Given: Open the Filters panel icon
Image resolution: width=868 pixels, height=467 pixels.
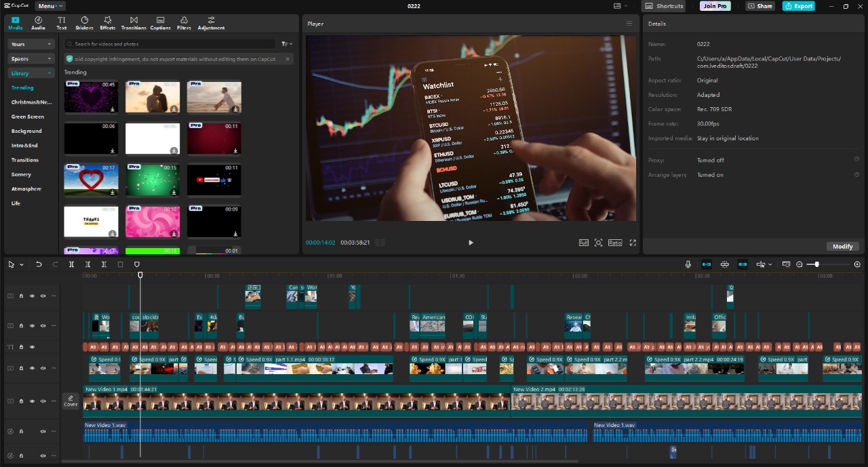Looking at the screenshot, I should 184,23.
